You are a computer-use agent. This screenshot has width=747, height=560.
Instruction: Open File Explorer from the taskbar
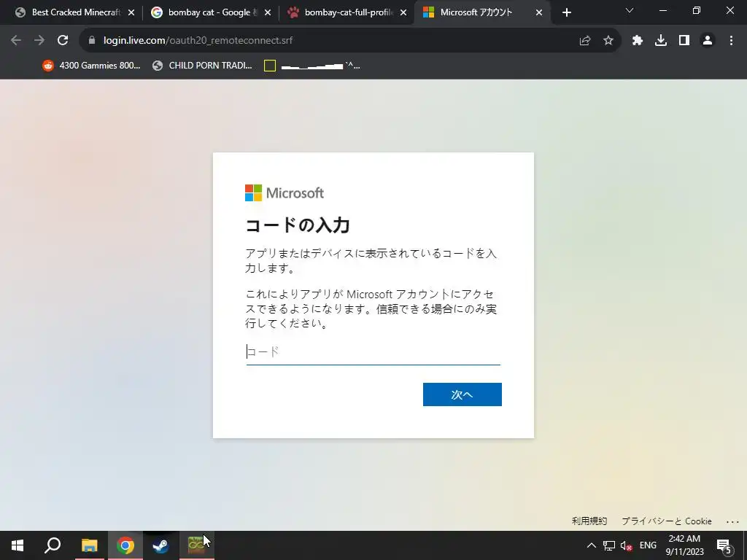click(89, 545)
